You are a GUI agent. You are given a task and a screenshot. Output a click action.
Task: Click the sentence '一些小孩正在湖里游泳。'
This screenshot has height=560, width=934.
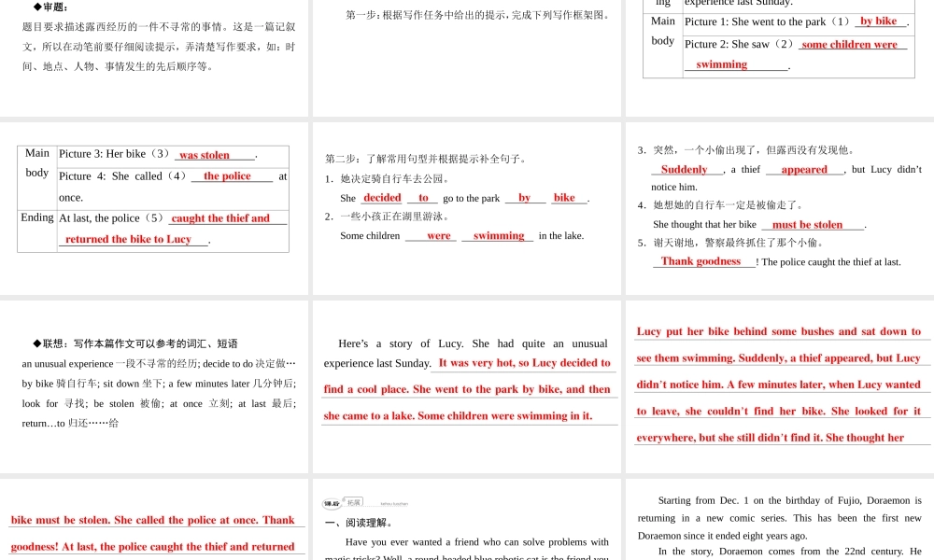click(395, 217)
